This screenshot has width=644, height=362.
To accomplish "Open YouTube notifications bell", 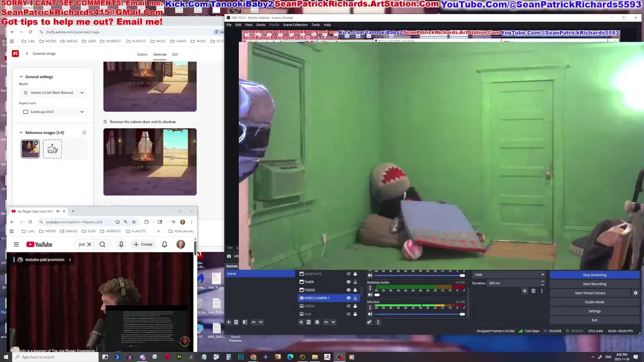I will click(165, 244).
